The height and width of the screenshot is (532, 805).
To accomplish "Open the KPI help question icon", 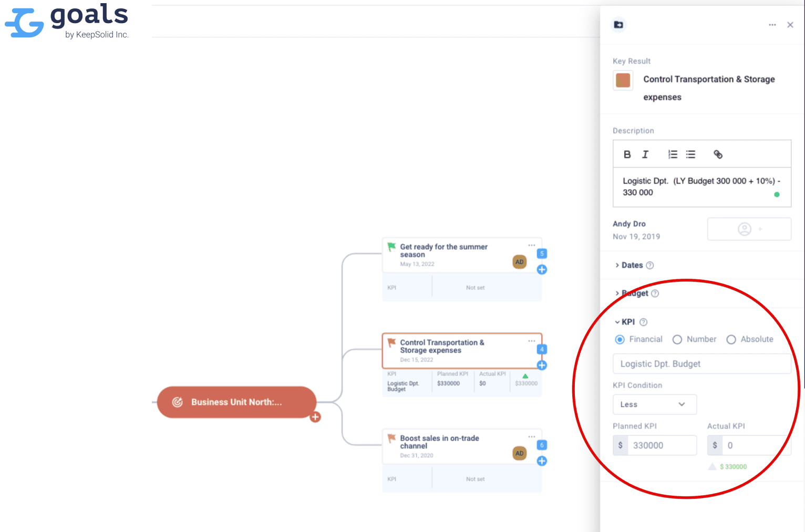I will click(x=643, y=322).
